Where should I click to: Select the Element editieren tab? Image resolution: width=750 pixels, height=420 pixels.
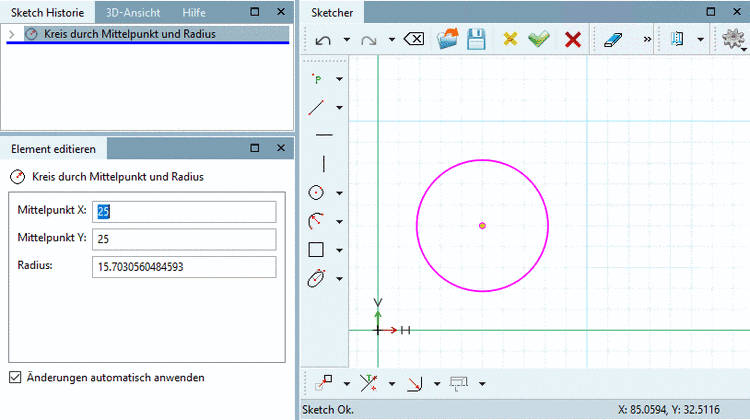point(54,149)
